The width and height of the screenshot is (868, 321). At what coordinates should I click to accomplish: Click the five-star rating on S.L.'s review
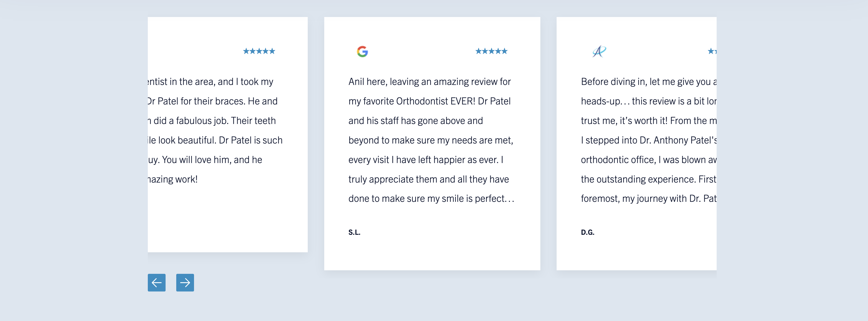click(x=491, y=51)
